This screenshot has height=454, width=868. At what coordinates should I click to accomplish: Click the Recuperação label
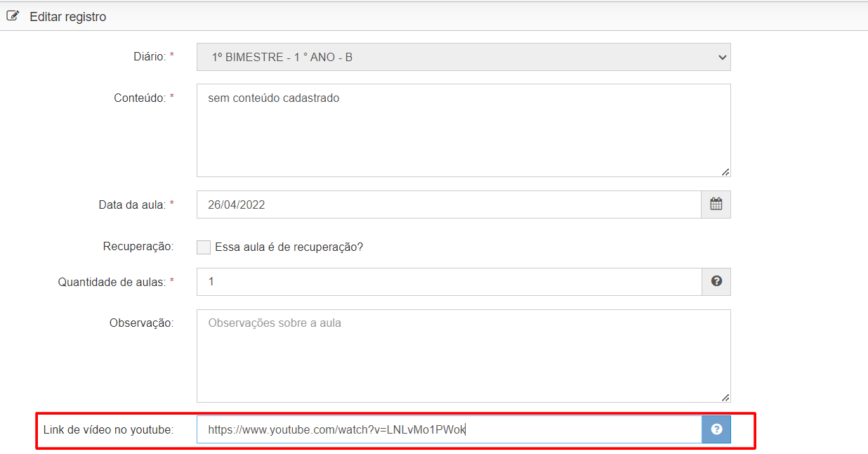[x=138, y=247]
